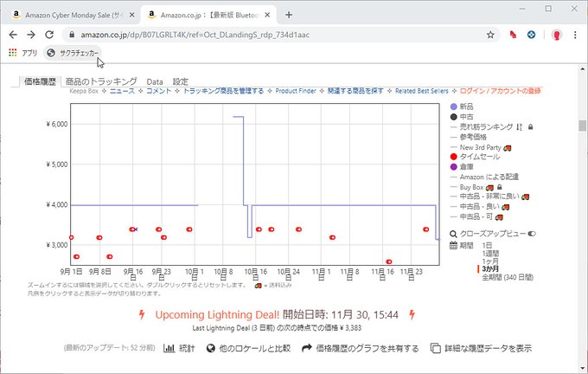Click 価格履歴のグラフを共有する share button
The image size is (588, 374).
point(361,349)
